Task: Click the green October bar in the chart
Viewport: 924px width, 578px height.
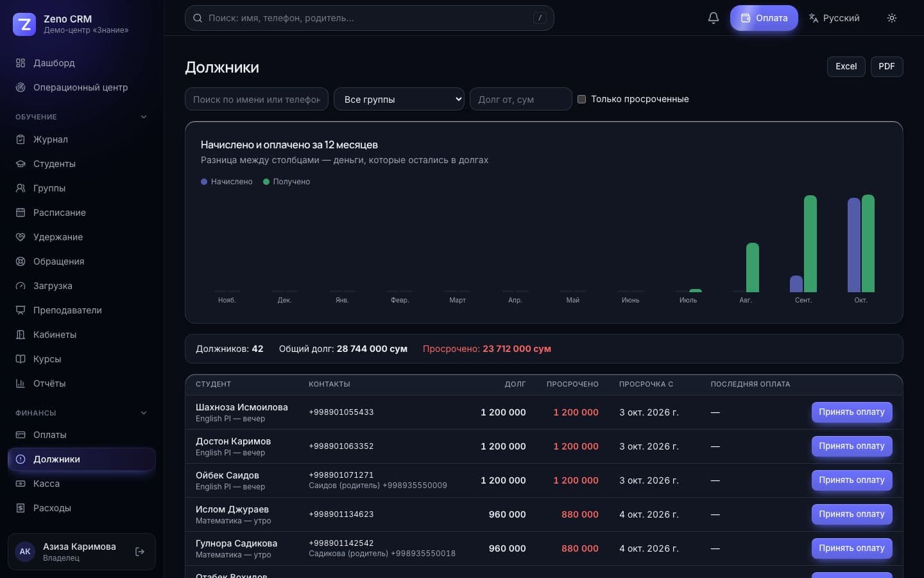Action: [x=868, y=243]
